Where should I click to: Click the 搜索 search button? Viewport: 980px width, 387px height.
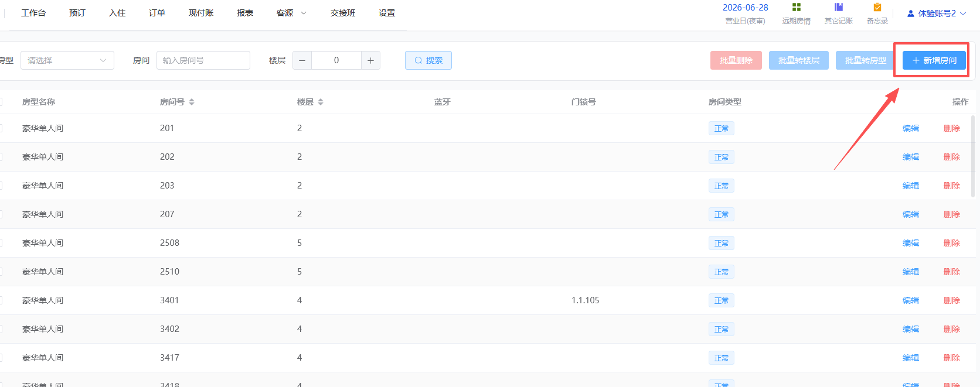[x=428, y=60]
